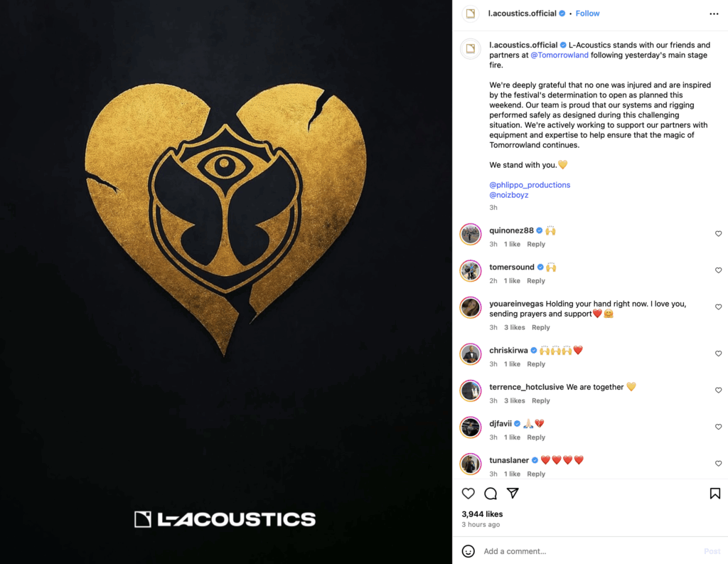Reply to terrence_hotclusive's comment

click(x=540, y=400)
